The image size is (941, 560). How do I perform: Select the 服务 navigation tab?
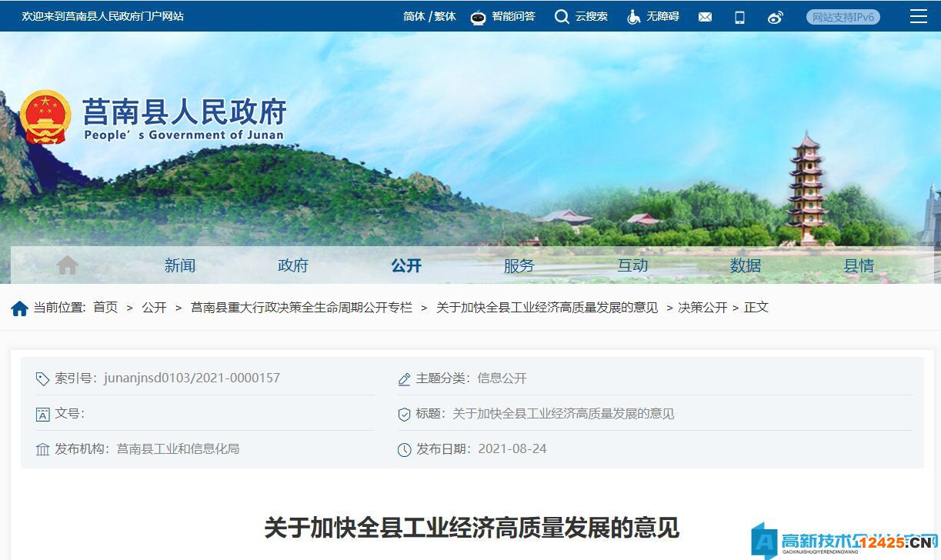[x=519, y=265]
